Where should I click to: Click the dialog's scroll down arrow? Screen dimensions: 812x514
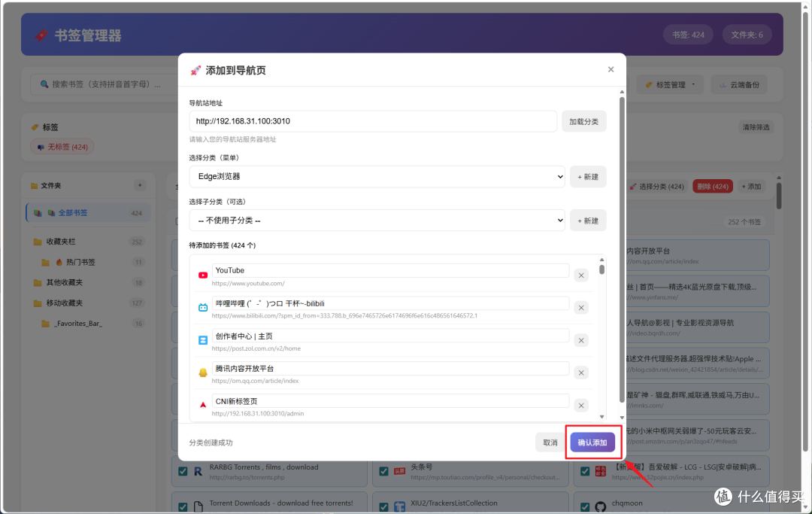coord(622,418)
